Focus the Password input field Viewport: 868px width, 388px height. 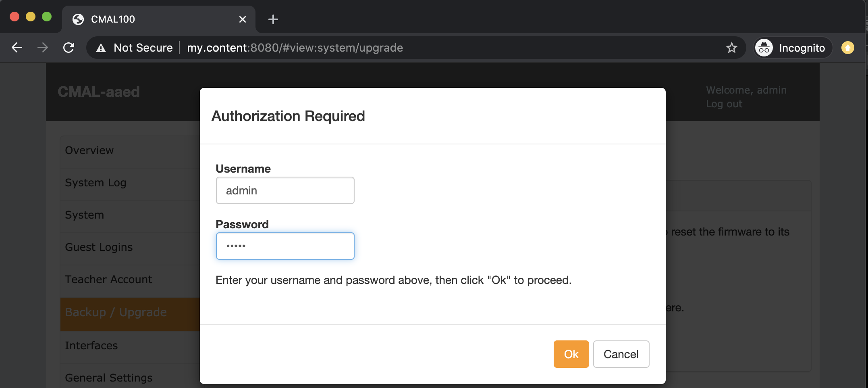pyautogui.click(x=285, y=246)
